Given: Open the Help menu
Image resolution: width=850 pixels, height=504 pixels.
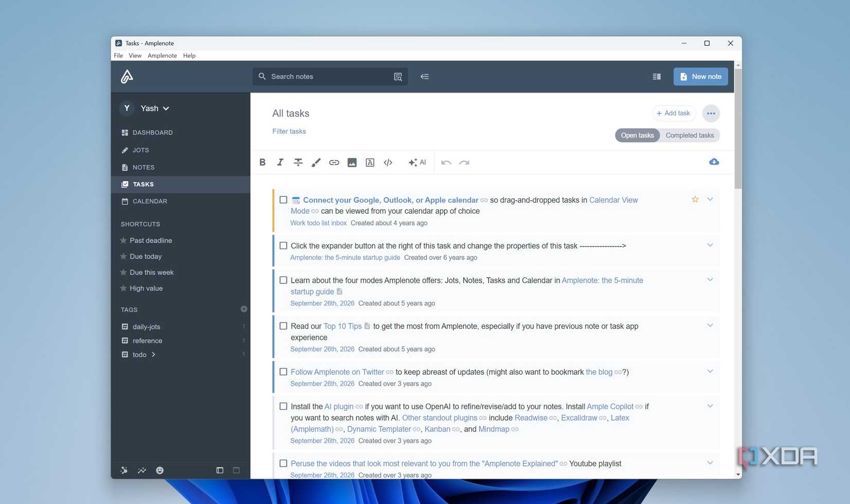Looking at the screenshot, I should coord(189,56).
